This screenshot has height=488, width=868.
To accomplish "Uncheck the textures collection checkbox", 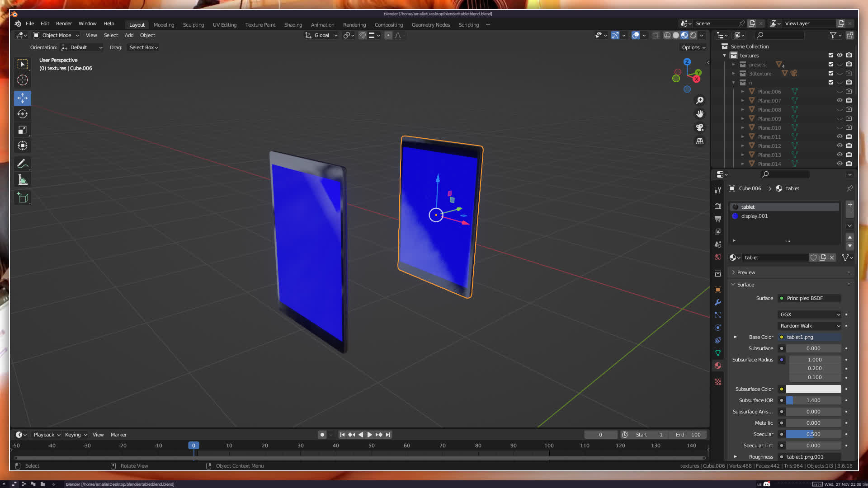I will pyautogui.click(x=830, y=55).
